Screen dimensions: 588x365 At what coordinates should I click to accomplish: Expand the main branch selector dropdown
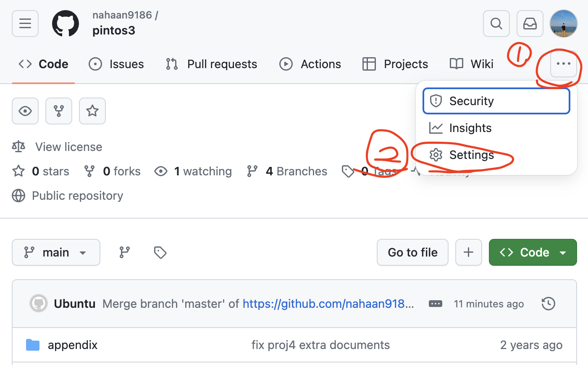click(56, 252)
